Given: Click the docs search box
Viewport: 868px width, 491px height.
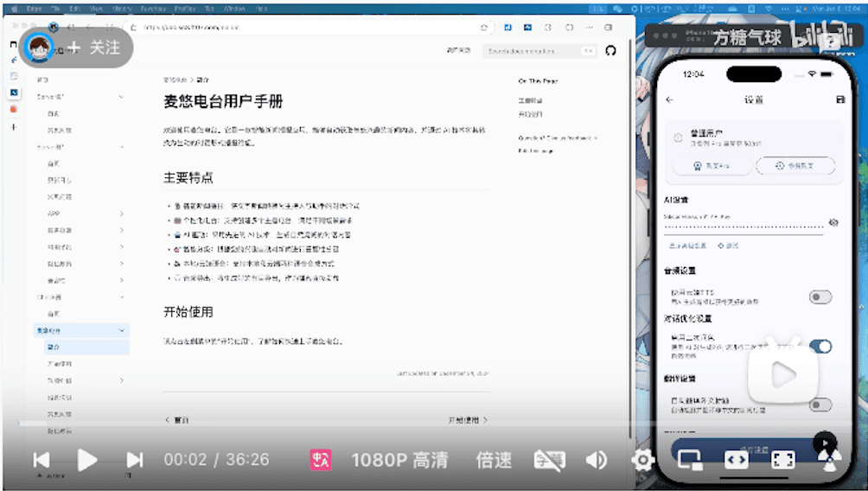Looking at the screenshot, I should click(x=539, y=51).
